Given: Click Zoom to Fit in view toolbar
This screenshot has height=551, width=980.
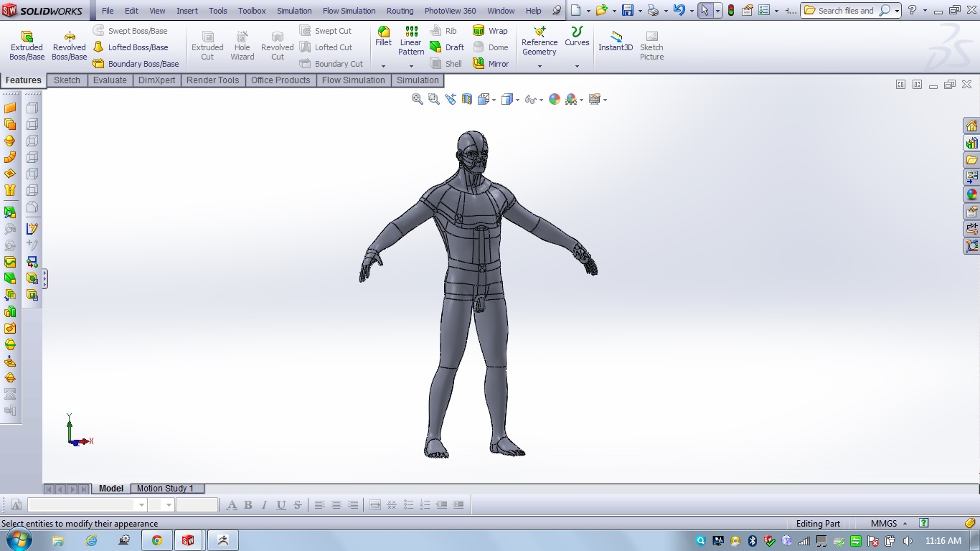Looking at the screenshot, I should [418, 100].
